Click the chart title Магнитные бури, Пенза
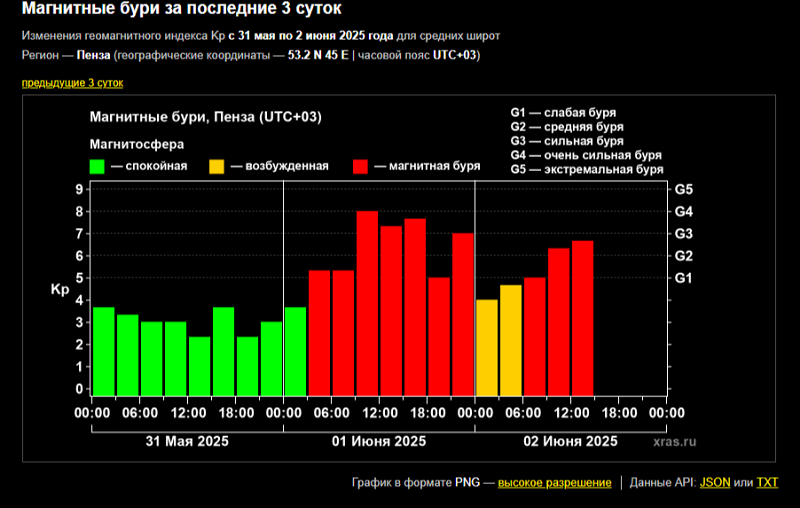Viewport: 800px width, 508px height. [205, 117]
